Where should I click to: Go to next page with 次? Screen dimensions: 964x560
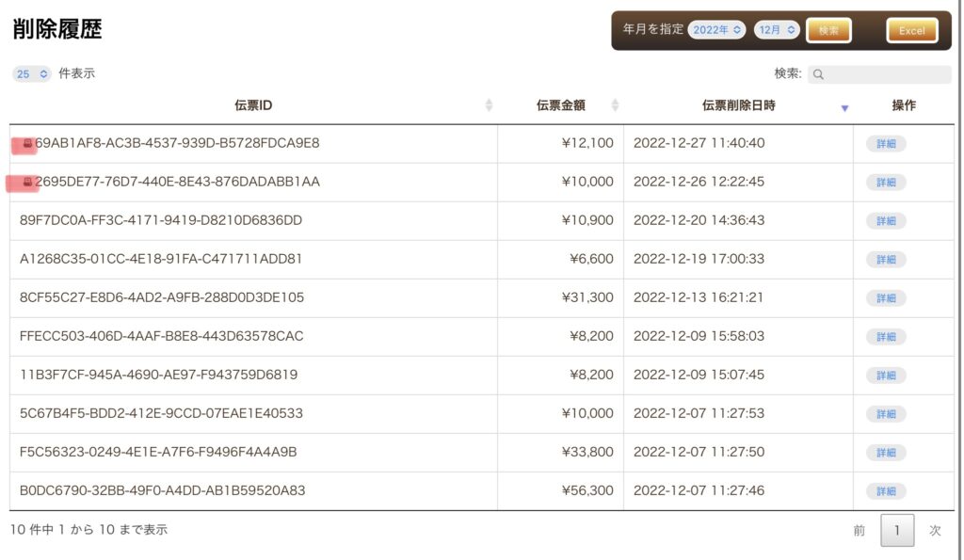(x=935, y=531)
